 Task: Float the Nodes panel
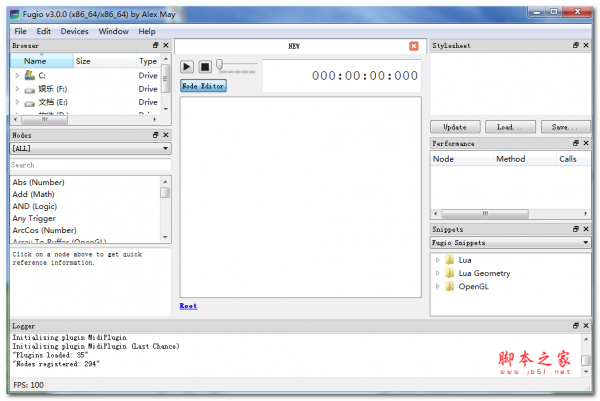[155, 135]
